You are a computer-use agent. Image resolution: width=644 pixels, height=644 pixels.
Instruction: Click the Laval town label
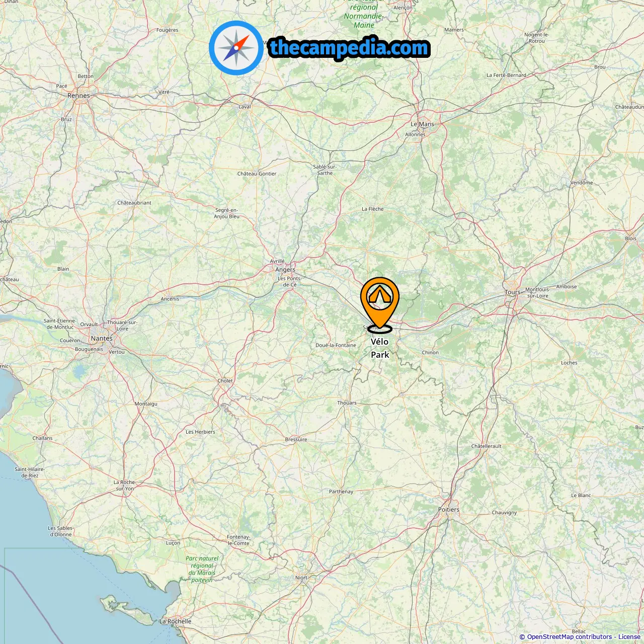[x=245, y=107]
